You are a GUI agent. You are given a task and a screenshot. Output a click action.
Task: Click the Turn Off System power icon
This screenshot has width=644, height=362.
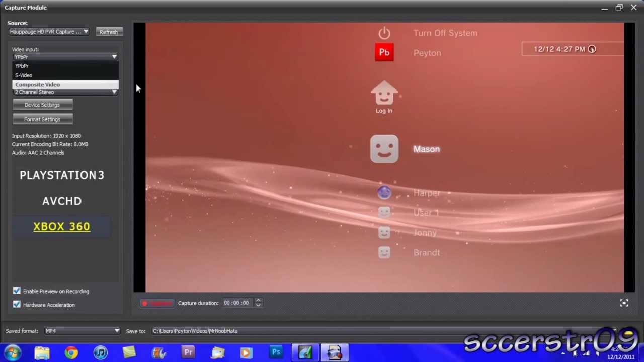[x=384, y=33]
